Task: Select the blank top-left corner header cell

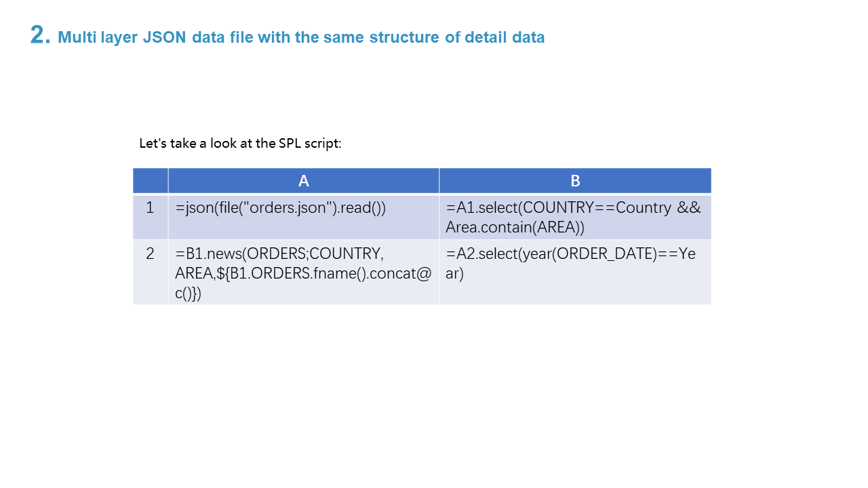Action: (151, 181)
